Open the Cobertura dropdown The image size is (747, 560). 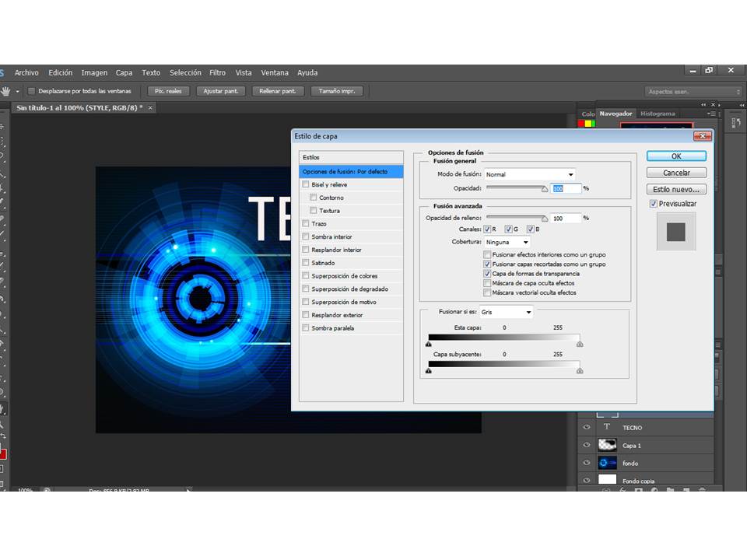(x=507, y=242)
